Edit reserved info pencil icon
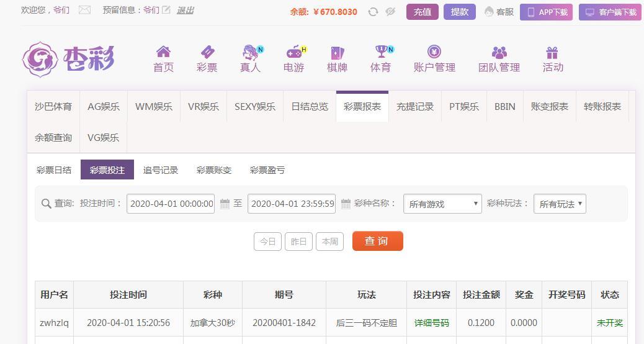The image size is (644, 344). click(166, 9)
